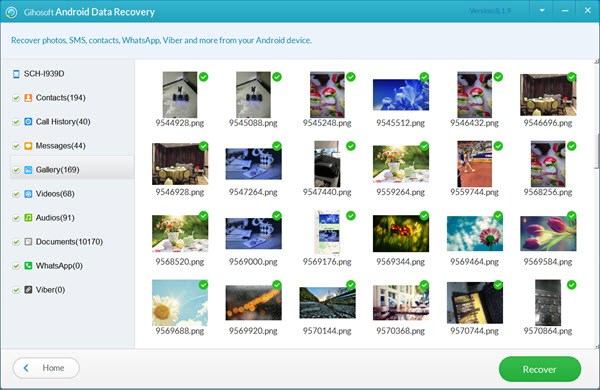
Task: Click the SCH-I939D device phone icon
Action: (16, 74)
